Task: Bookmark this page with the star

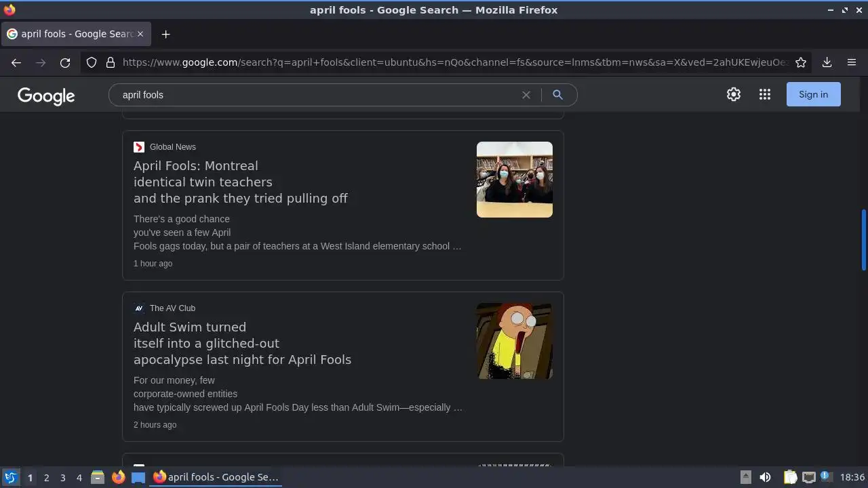Action: [801, 62]
